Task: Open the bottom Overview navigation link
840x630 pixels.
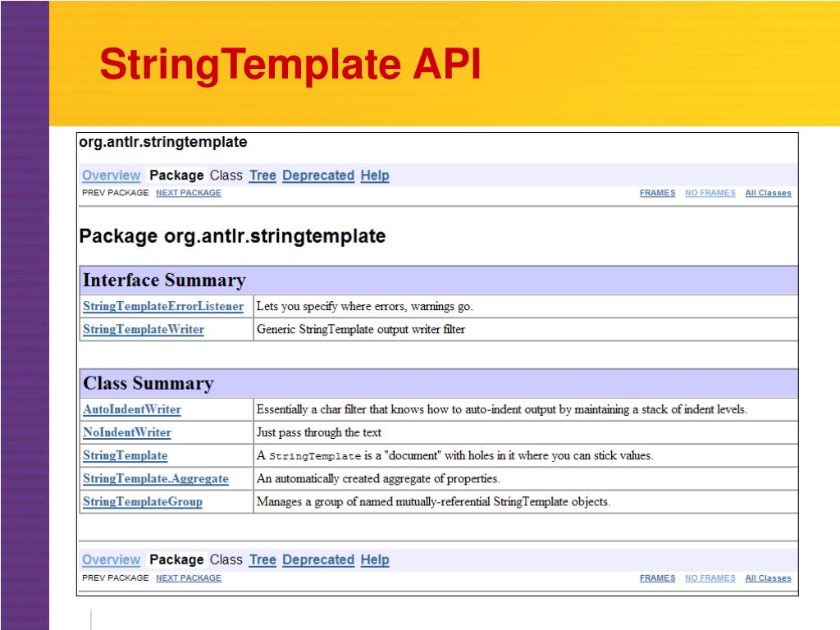Action: [111, 559]
